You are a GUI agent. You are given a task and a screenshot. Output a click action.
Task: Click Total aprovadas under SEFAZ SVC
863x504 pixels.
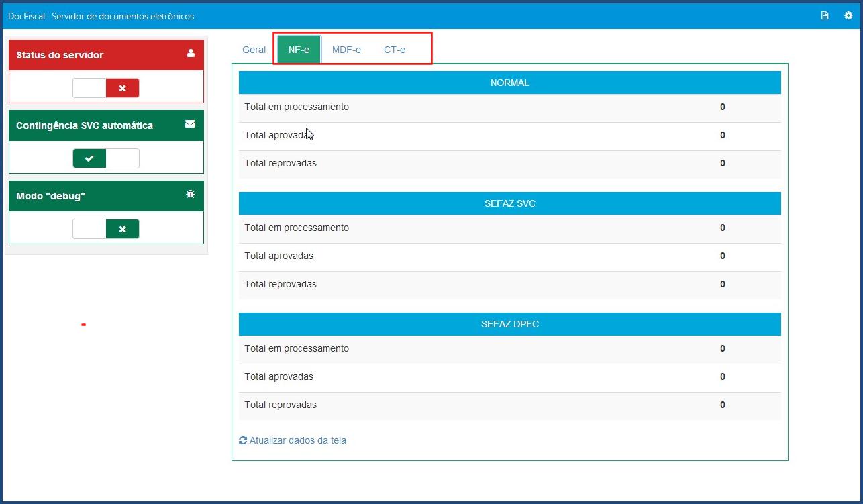coord(278,256)
